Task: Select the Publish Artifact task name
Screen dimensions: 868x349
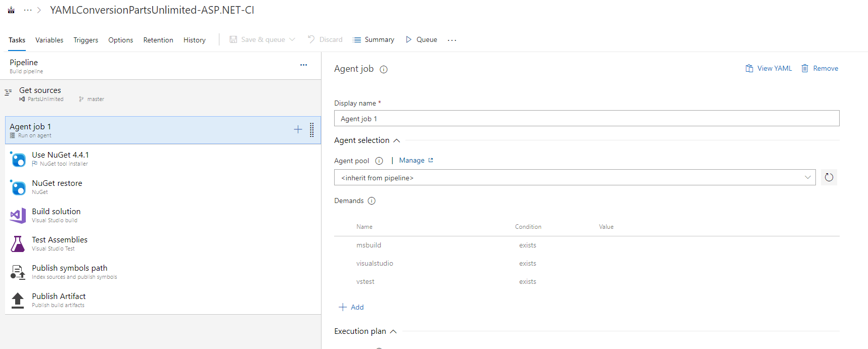Action: coord(59,296)
